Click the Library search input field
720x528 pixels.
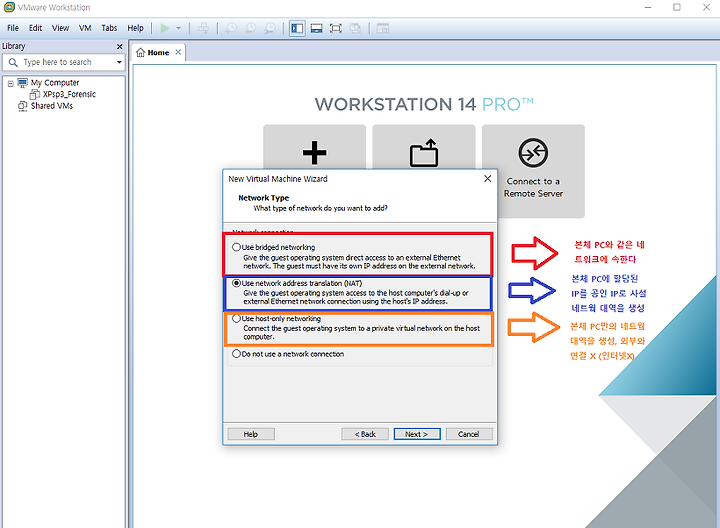[x=63, y=62]
